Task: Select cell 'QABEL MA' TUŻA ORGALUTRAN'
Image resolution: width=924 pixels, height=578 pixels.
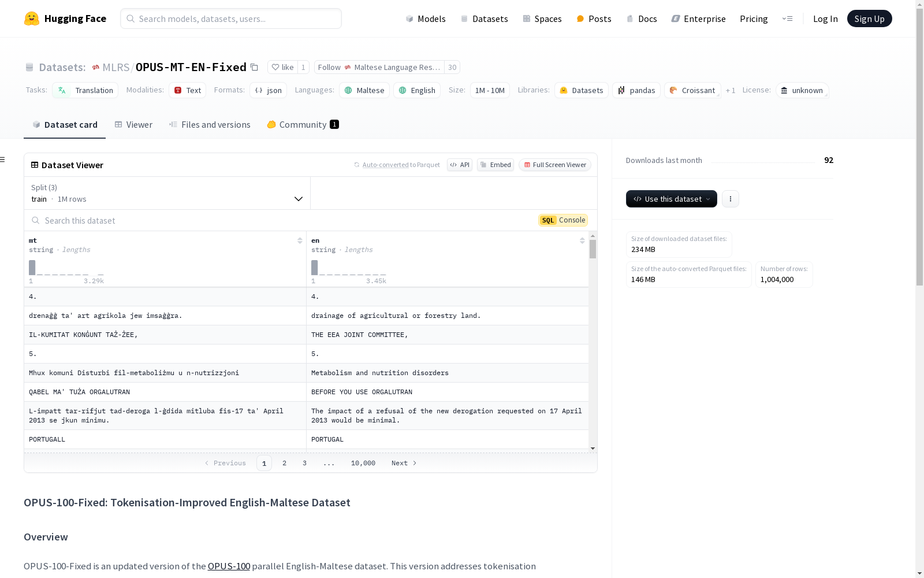Action: click(165, 392)
